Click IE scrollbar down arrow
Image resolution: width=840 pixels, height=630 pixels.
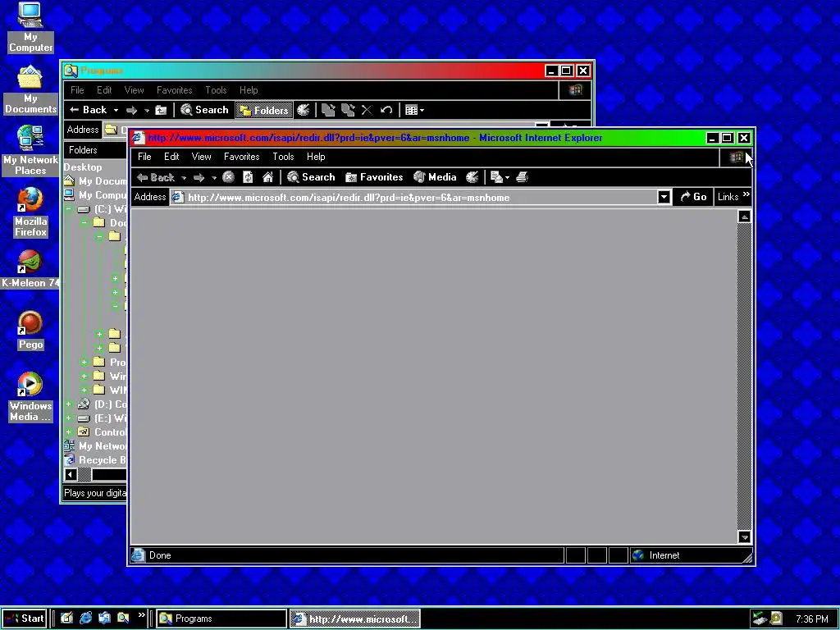[744, 536]
